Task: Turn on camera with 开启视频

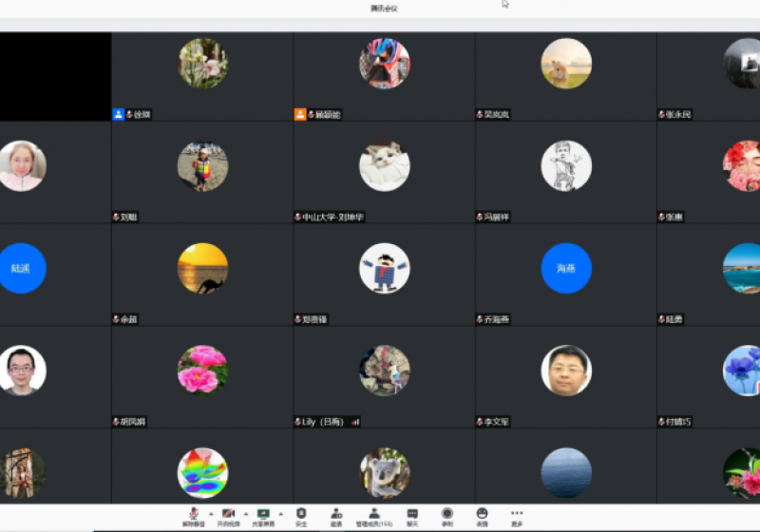Action: 228,514
